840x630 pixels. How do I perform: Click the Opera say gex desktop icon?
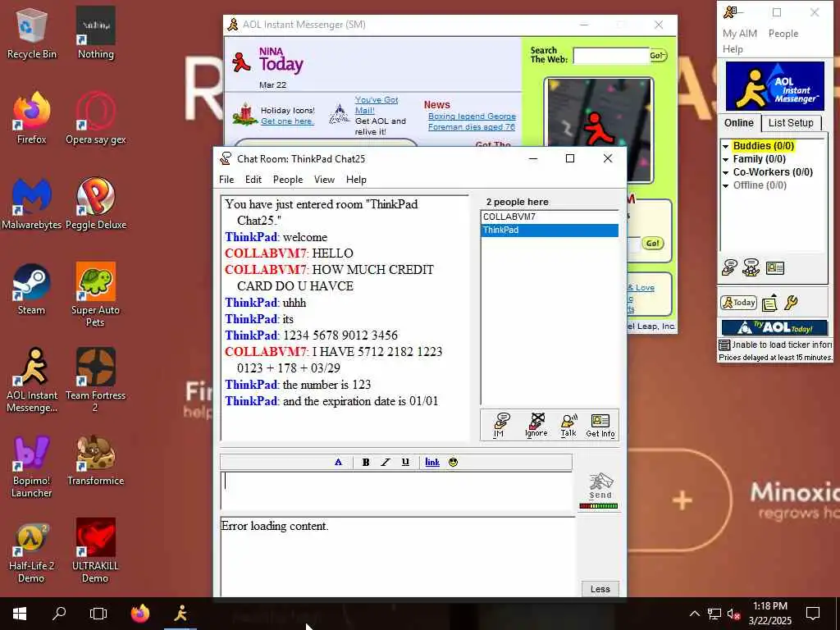coord(95,118)
